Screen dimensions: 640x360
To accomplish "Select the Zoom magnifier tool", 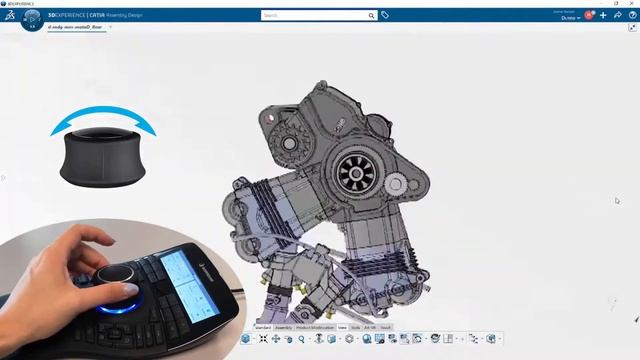I will pyautogui.click(x=301, y=339).
